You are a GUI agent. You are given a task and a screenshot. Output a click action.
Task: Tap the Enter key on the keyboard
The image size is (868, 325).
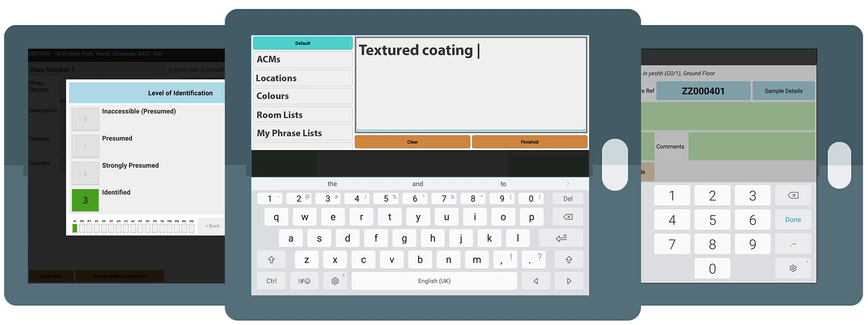click(x=561, y=238)
